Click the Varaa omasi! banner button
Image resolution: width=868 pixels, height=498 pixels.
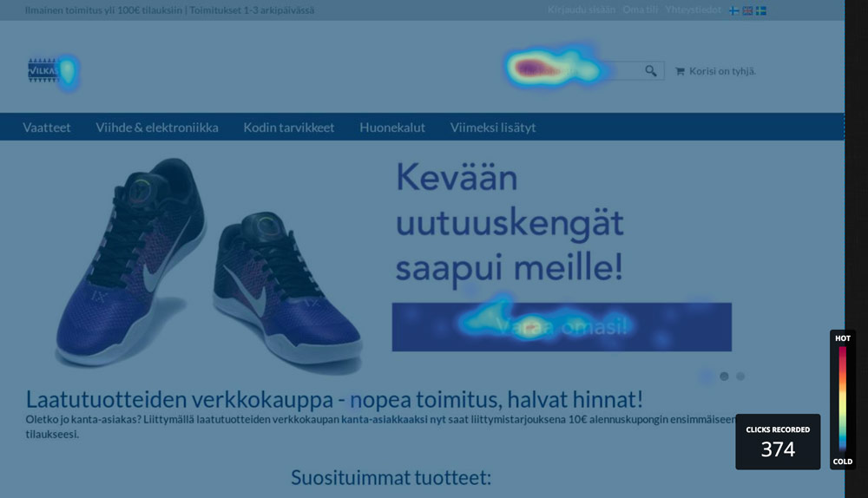pyautogui.click(x=562, y=327)
